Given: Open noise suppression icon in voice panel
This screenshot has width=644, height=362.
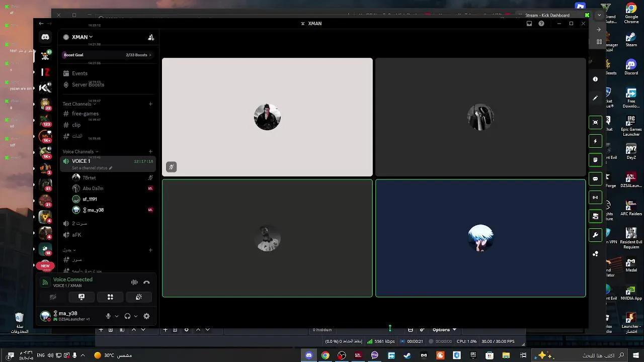Looking at the screenshot, I should click(134, 283).
